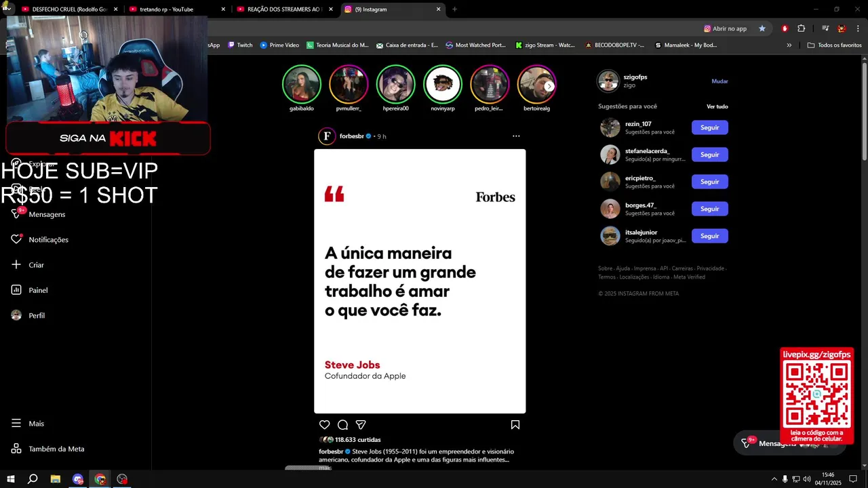Viewport: 868px width, 488px height.
Task: Click the forbesbr profile avatar on the post
Action: pyautogui.click(x=327, y=136)
